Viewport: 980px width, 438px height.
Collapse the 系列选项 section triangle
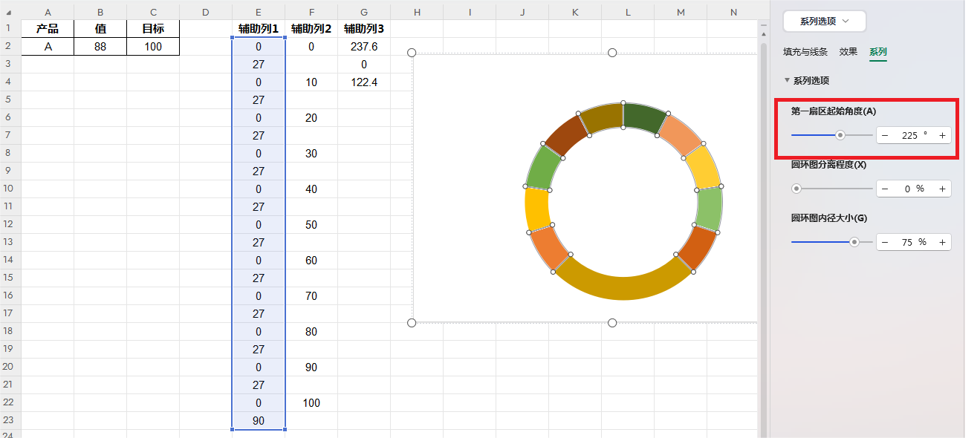point(787,80)
